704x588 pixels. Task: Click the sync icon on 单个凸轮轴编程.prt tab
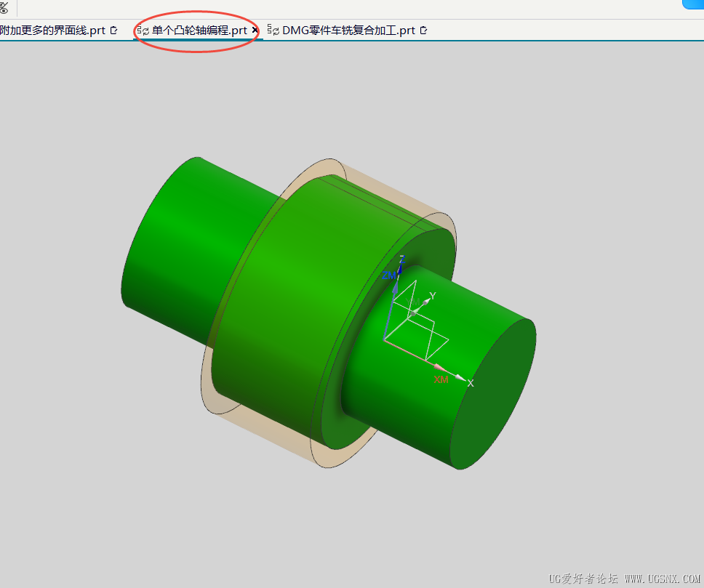point(142,31)
